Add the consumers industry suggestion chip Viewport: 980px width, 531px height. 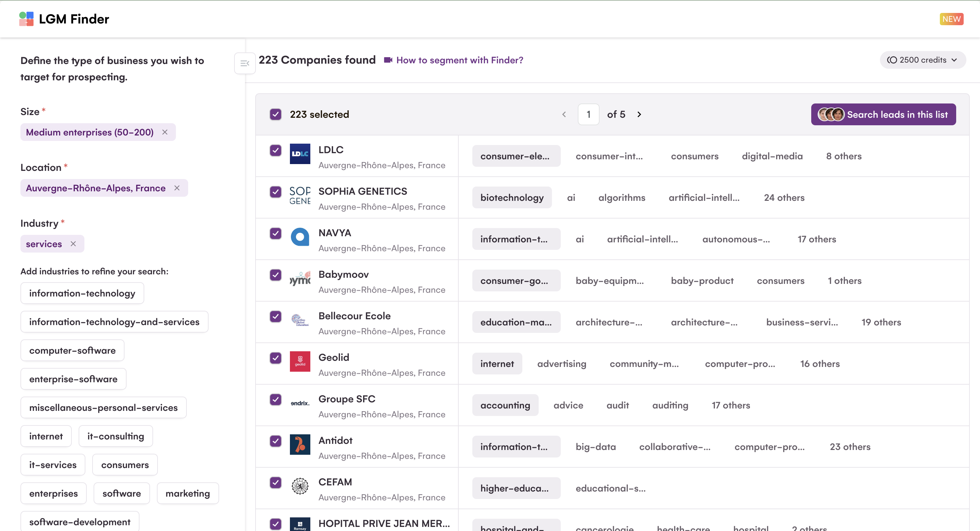pos(125,464)
